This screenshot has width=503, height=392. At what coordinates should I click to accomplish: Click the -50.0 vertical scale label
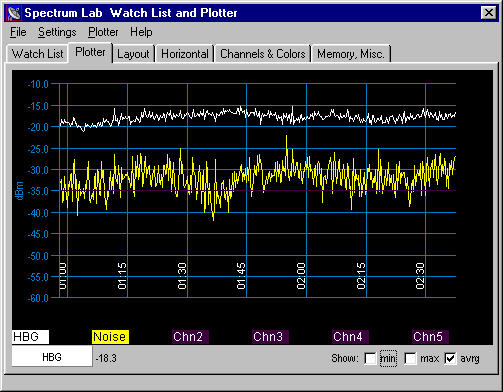coord(38,256)
